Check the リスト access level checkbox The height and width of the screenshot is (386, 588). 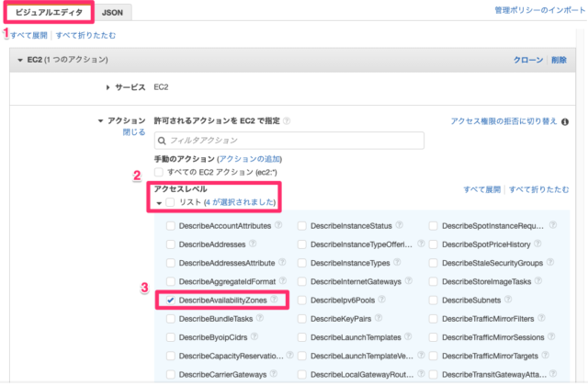pyautogui.click(x=170, y=202)
